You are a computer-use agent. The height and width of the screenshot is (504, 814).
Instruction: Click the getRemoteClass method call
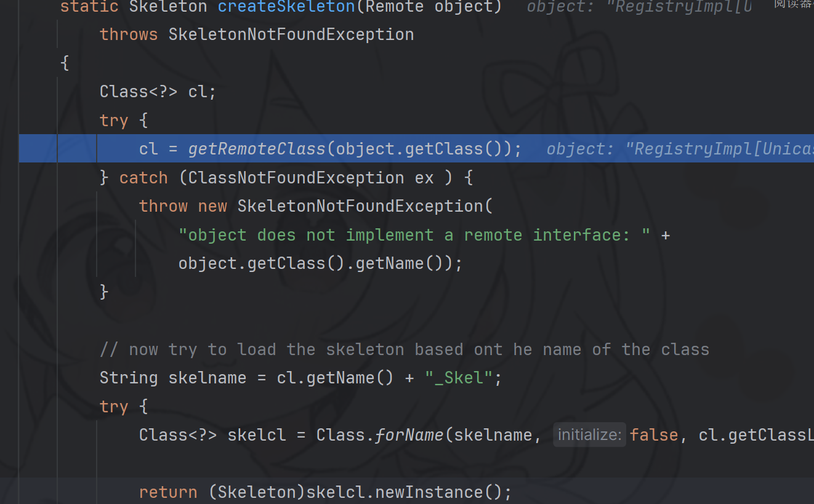(x=256, y=149)
